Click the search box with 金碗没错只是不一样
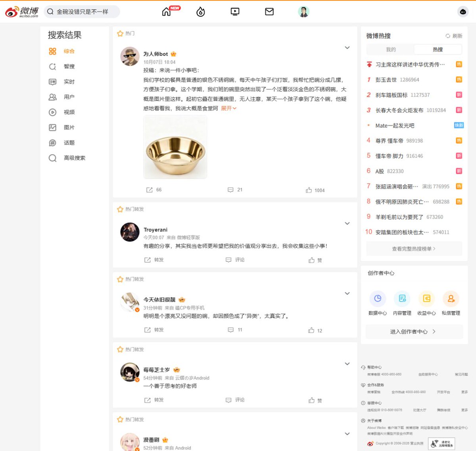The image size is (476, 451). tap(82, 12)
